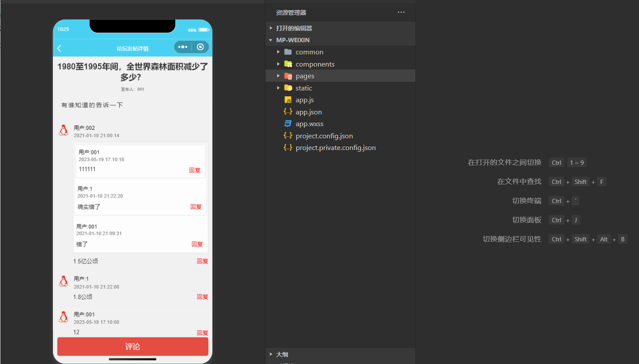This screenshot has height=364, width=639.
Task: Click the static folder icon
Action: pyautogui.click(x=288, y=88)
